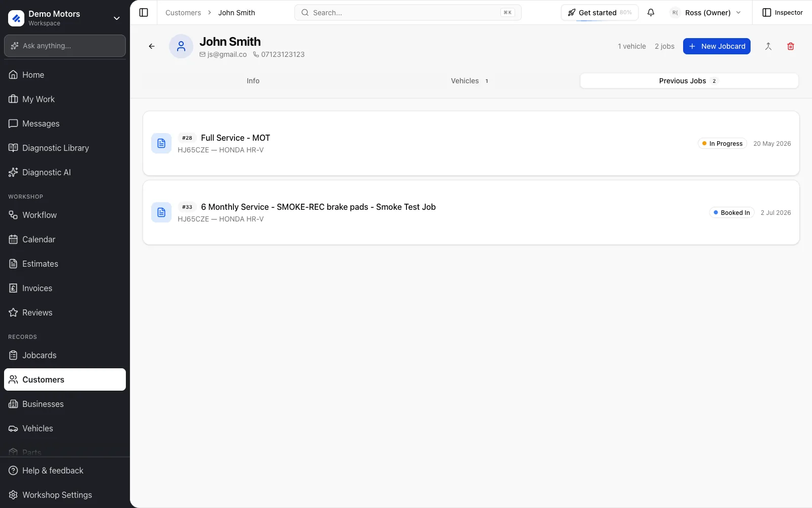
Task: Open Businesses records
Action: click(x=65, y=404)
